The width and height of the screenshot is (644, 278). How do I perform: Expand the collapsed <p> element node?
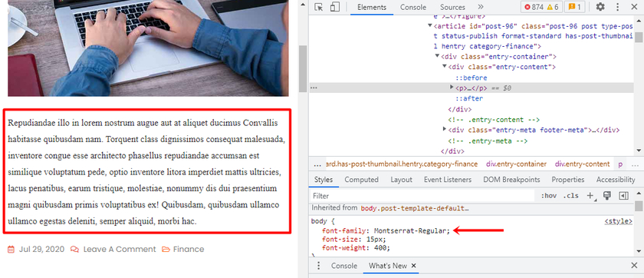tap(452, 88)
